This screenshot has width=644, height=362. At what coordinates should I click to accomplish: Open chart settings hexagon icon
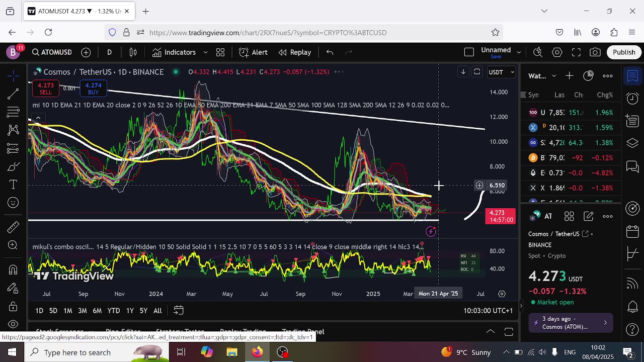557,52
